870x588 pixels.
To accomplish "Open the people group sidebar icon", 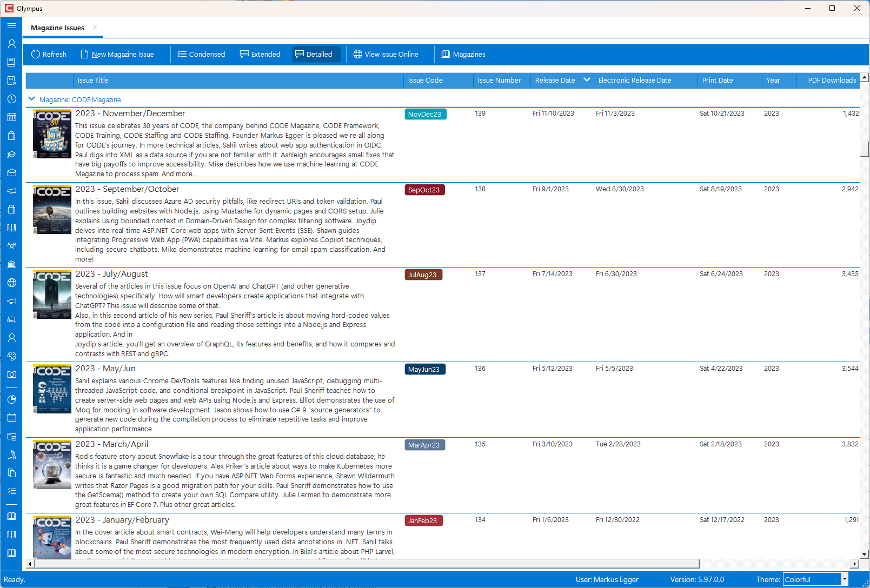I will coord(11,246).
